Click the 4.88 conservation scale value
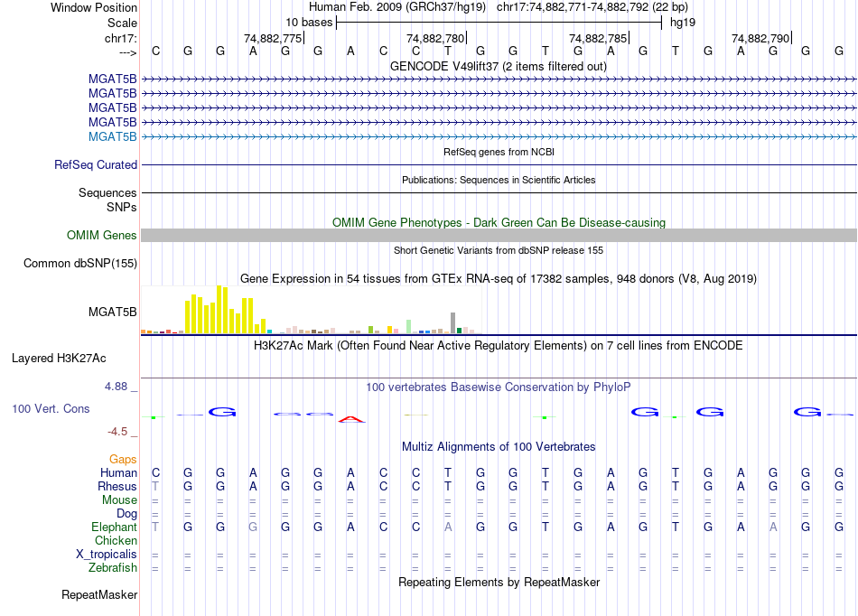Viewport: 858px width, 616px height. (116, 387)
